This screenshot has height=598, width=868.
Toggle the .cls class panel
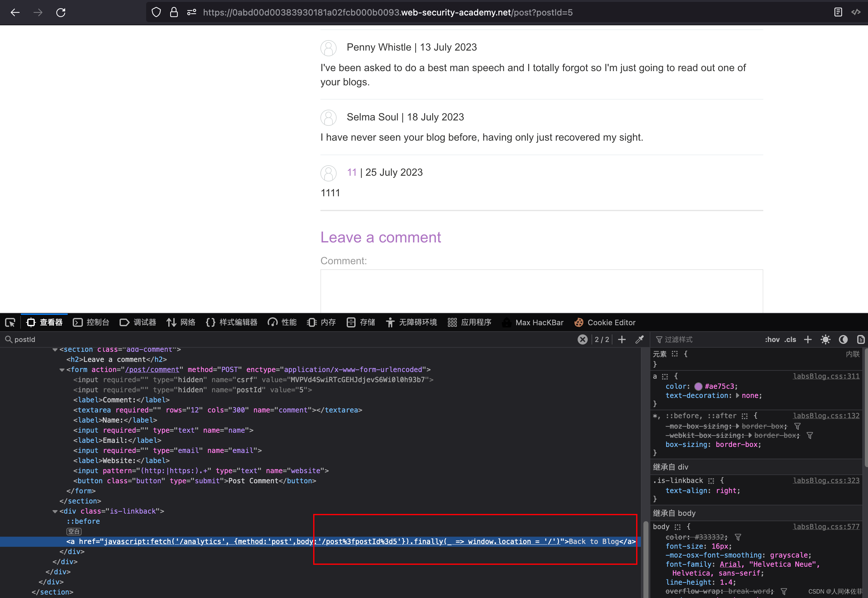(x=790, y=339)
